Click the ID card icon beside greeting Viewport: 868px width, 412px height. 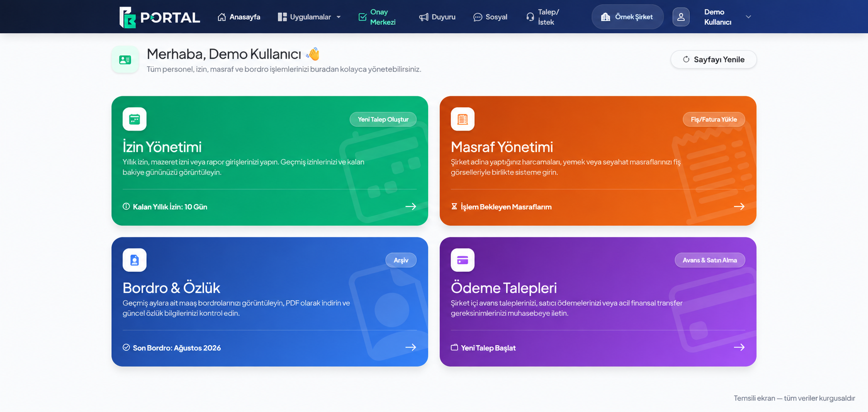pos(125,60)
